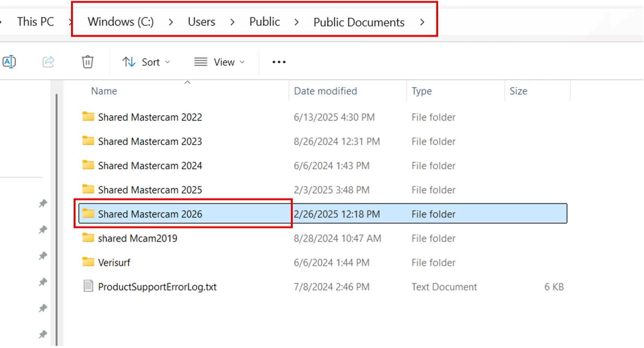Click the Share icon in toolbar
644x348 pixels.
point(48,62)
